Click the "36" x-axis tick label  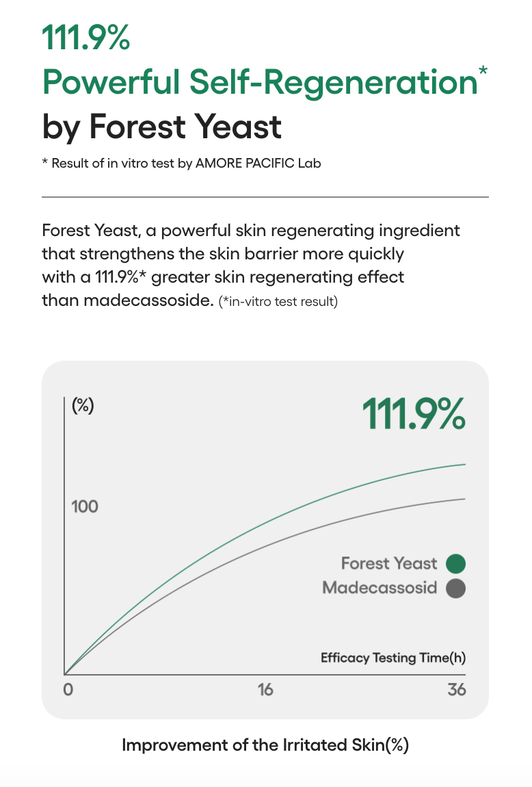[457, 689]
